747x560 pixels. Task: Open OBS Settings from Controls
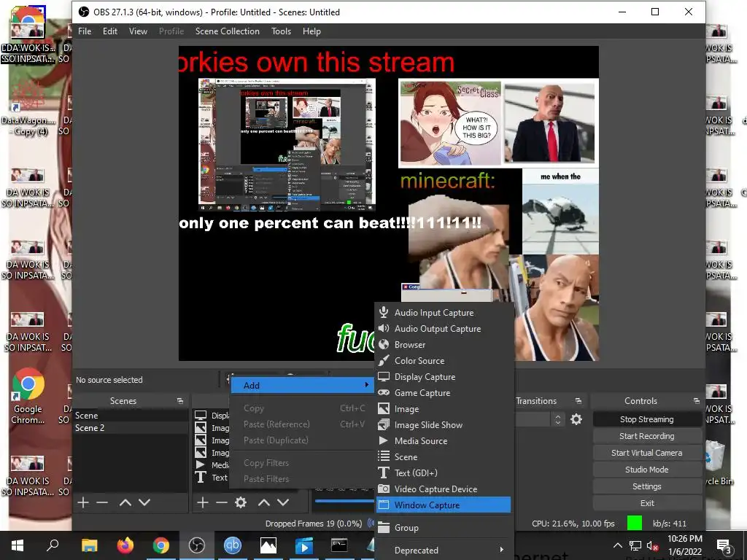tap(647, 486)
